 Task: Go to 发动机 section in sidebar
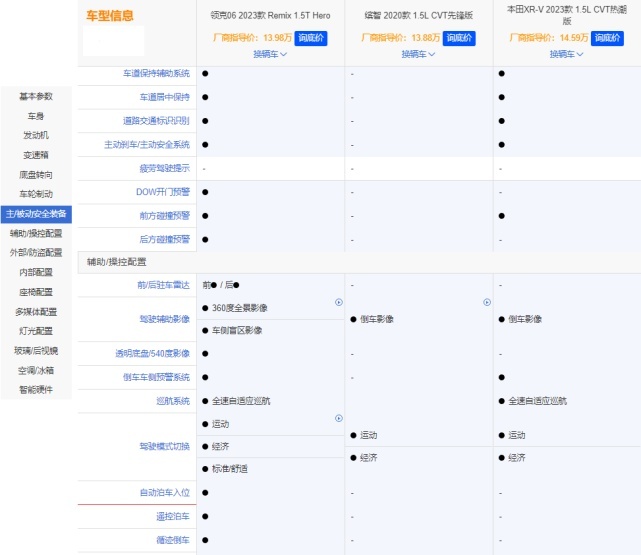point(36,135)
